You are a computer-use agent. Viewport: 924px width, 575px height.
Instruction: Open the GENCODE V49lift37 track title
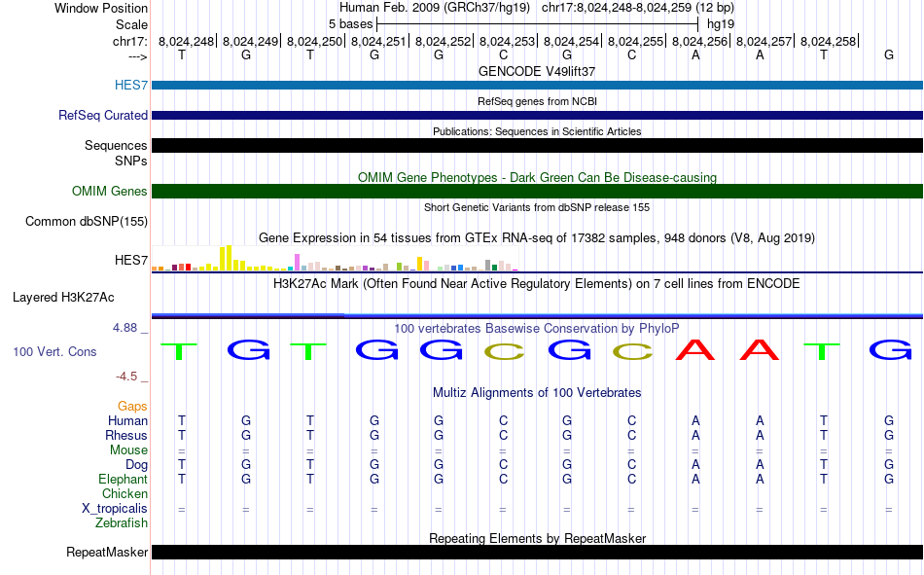tap(537, 71)
